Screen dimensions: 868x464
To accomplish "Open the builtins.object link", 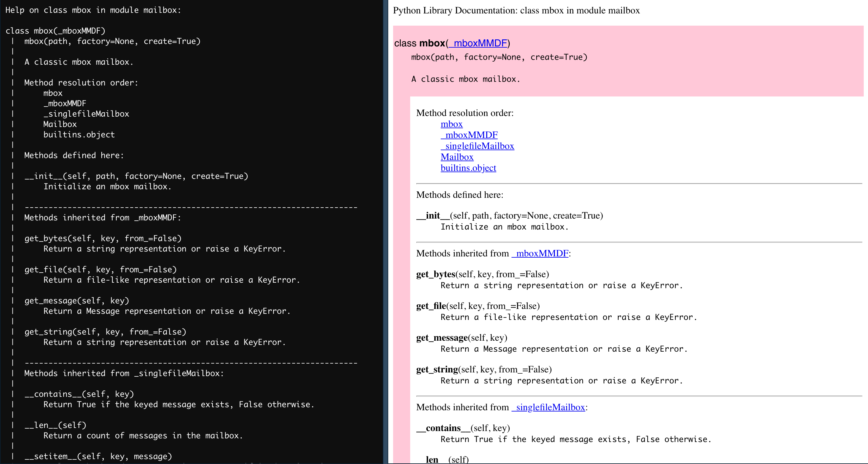I will click(x=468, y=168).
